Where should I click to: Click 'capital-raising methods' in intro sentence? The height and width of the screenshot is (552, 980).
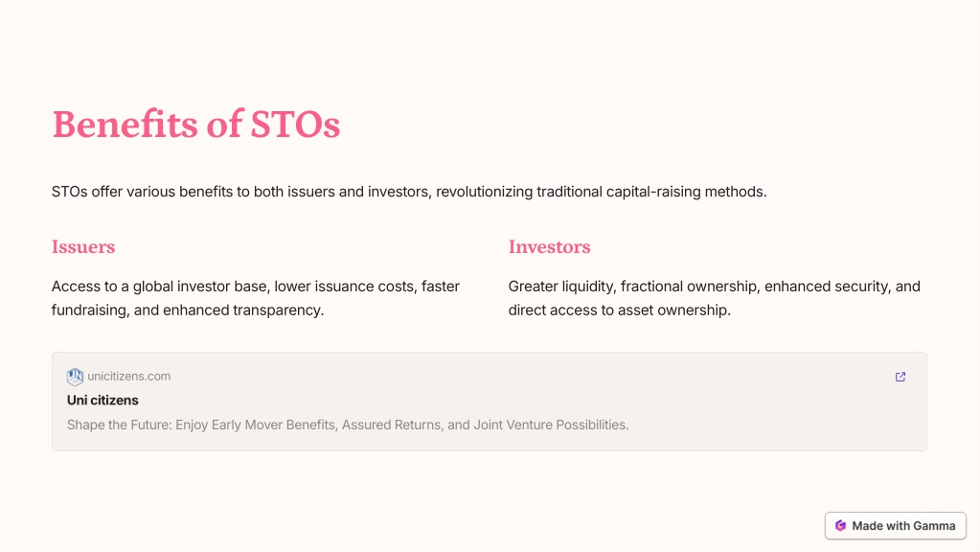click(686, 192)
